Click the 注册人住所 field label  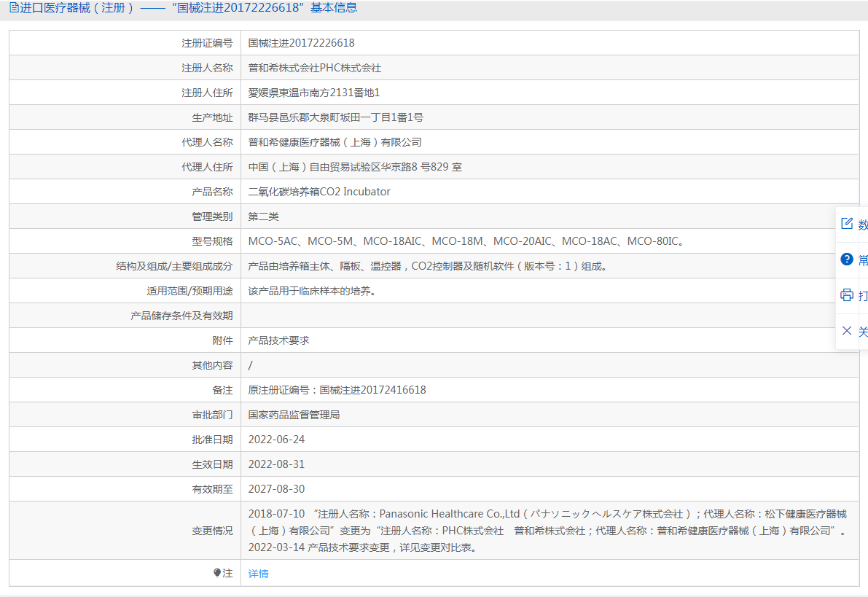(207, 93)
